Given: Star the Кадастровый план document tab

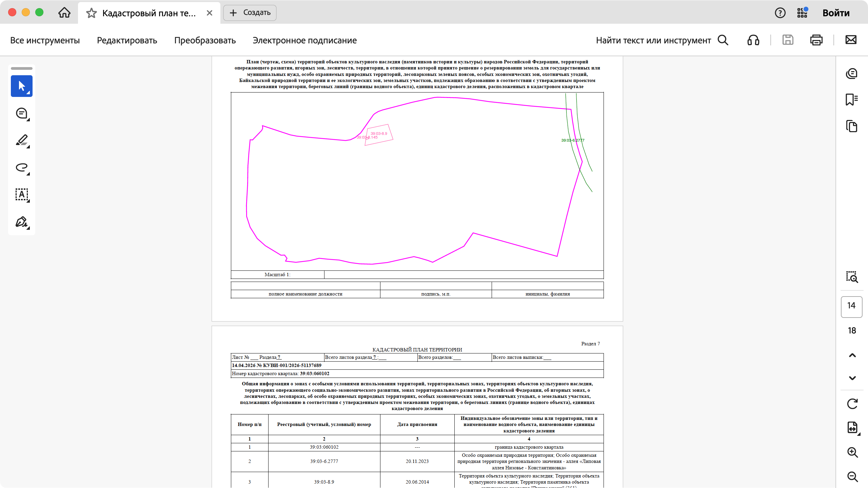Looking at the screenshot, I should coord(91,13).
